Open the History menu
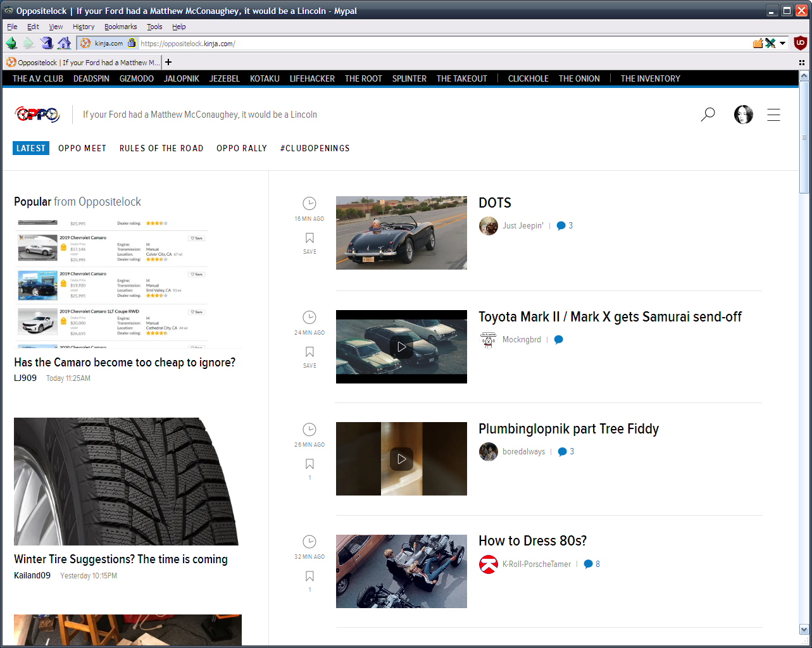This screenshot has width=812, height=648. 84,27
